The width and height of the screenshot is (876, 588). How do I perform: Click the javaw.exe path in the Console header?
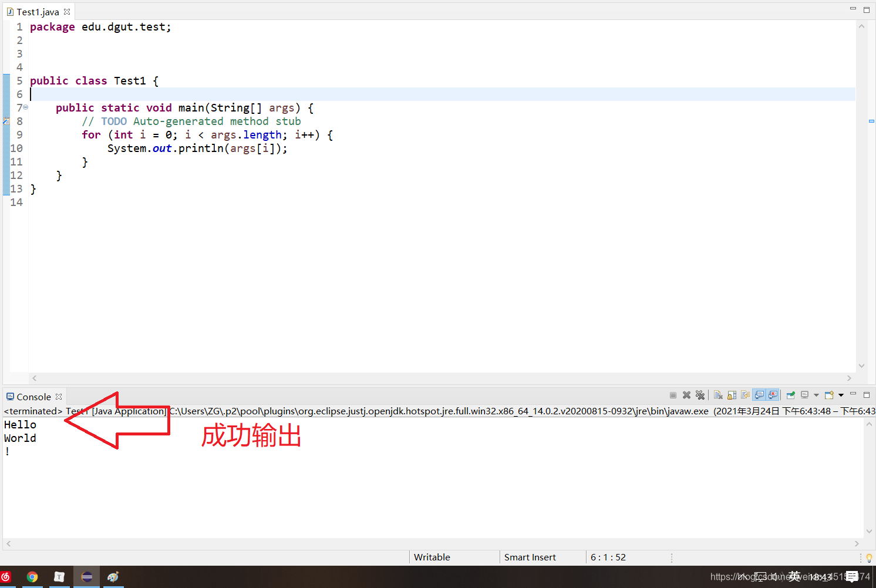coord(439,411)
